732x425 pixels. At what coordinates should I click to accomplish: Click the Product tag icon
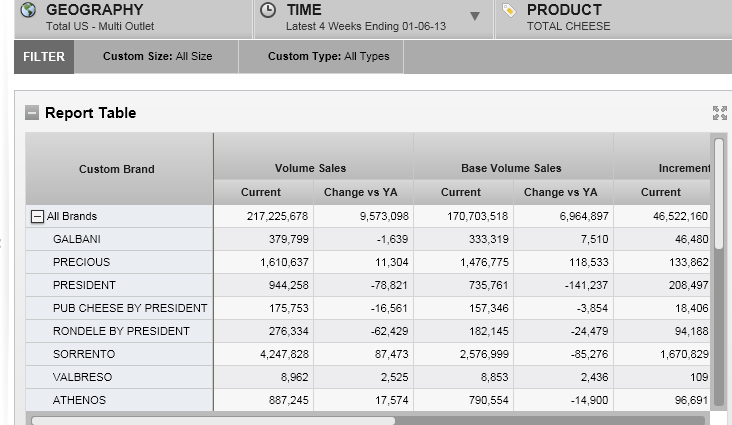509,11
